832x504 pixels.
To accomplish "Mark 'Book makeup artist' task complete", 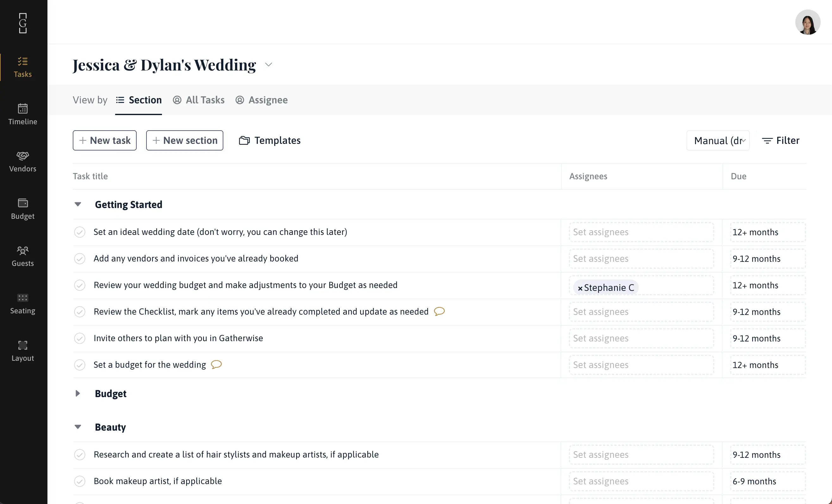I will pos(80,481).
